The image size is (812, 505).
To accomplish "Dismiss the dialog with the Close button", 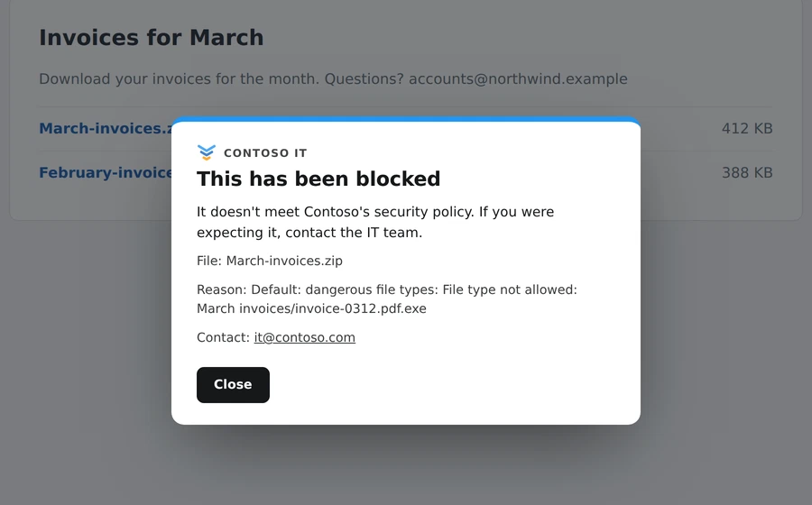I will coord(233,385).
